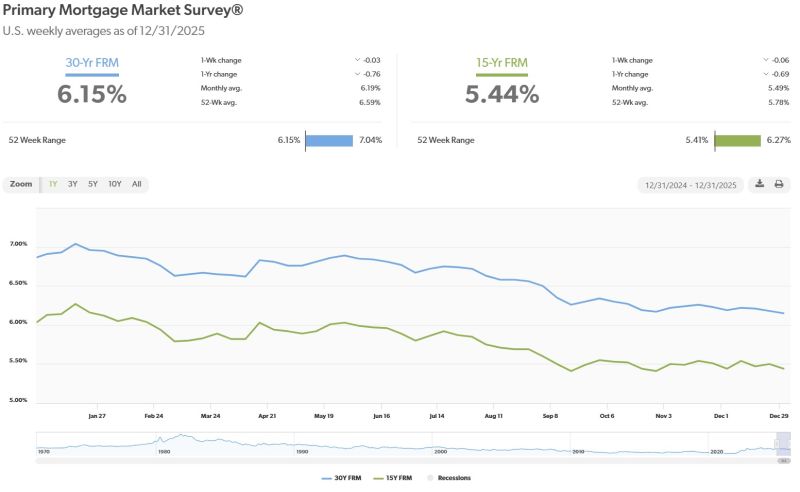Download the chart data
This screenshot has width=800, height=492.
tap(759, 184)
